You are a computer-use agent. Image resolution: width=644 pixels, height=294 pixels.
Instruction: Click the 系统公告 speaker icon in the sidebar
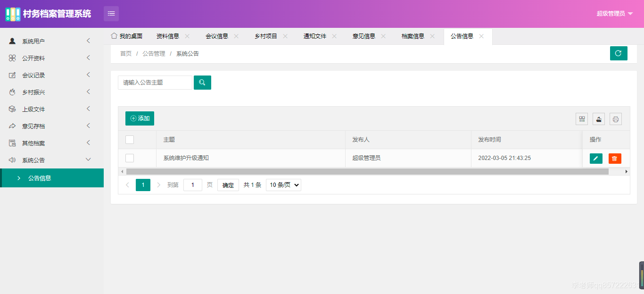[12, 160]
